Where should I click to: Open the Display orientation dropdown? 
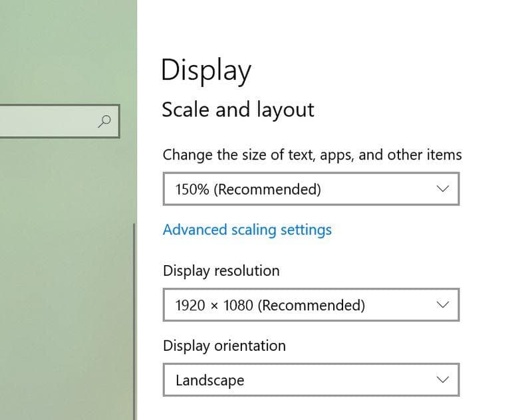pyautogui.click(x=311, y=380)
